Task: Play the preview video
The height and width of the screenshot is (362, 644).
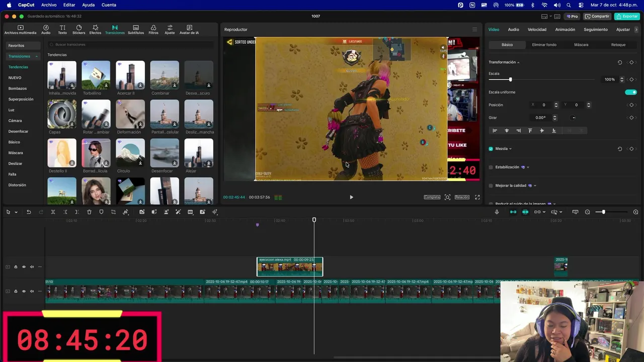Action: 351,197
